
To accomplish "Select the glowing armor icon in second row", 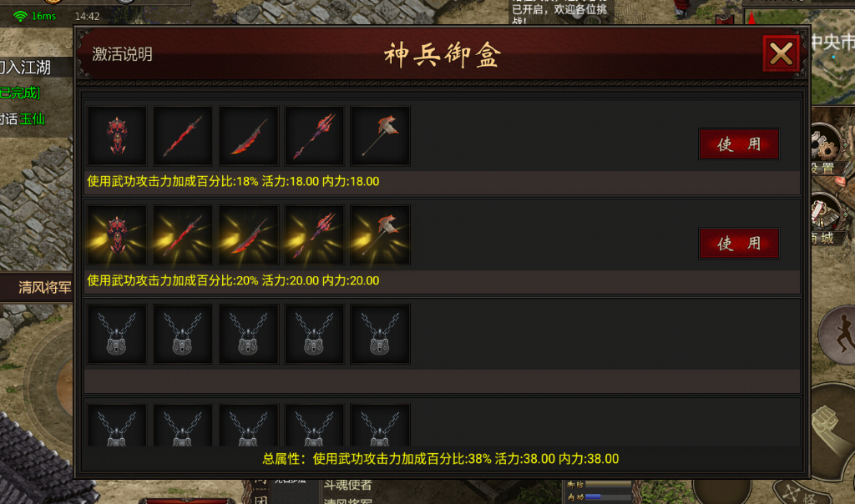I will coord(117,234).
